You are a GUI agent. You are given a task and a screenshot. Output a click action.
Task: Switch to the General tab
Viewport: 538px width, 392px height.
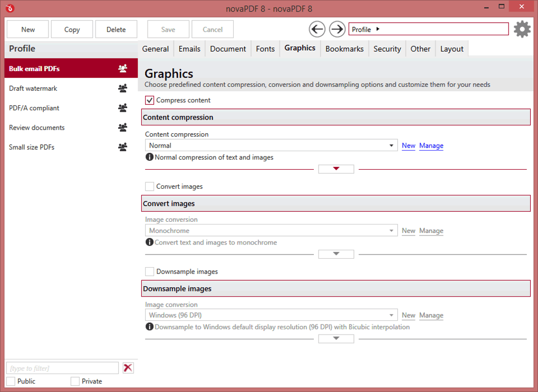(x=156, y=49)
